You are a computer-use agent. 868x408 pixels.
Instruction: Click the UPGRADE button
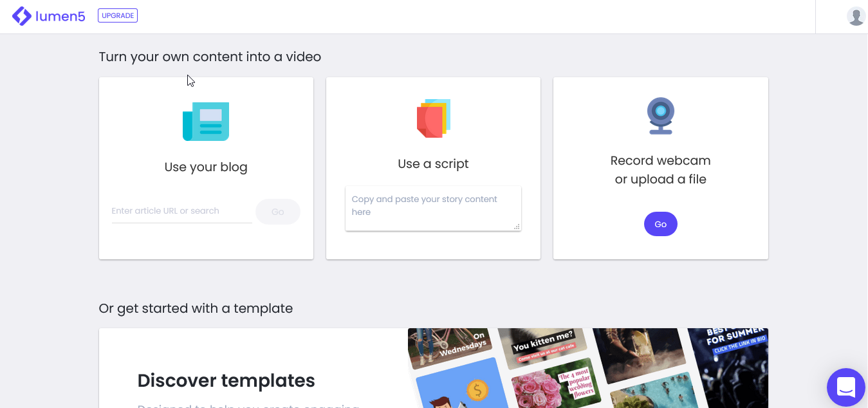(x=118, y=15)
